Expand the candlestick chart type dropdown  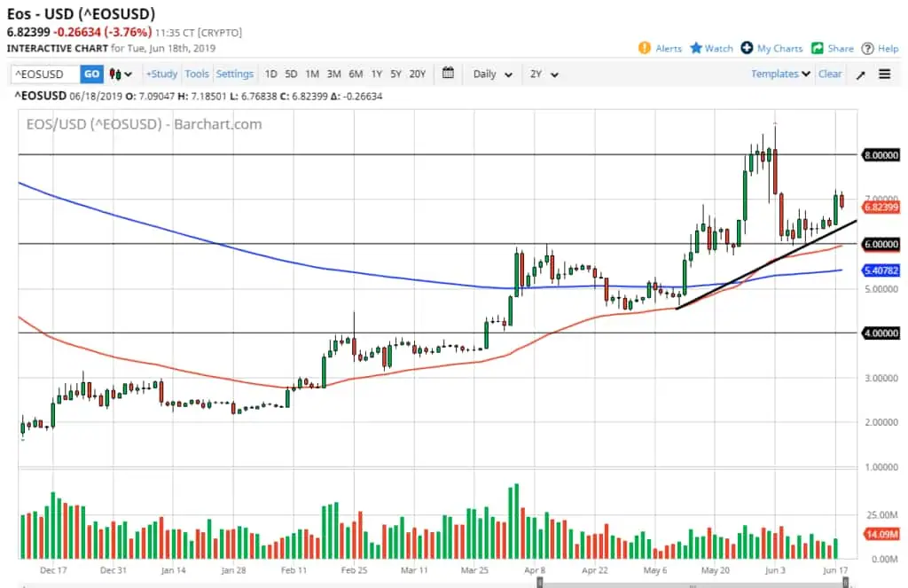coord(121,74)
